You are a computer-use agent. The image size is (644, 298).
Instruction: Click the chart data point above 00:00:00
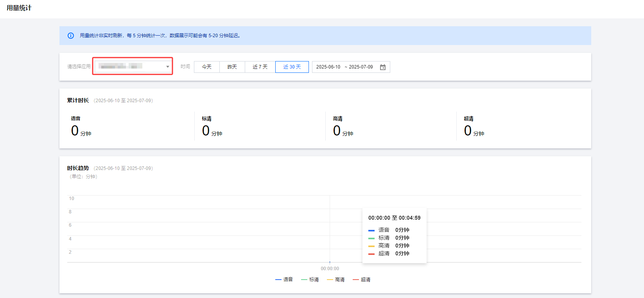[330, 262]
